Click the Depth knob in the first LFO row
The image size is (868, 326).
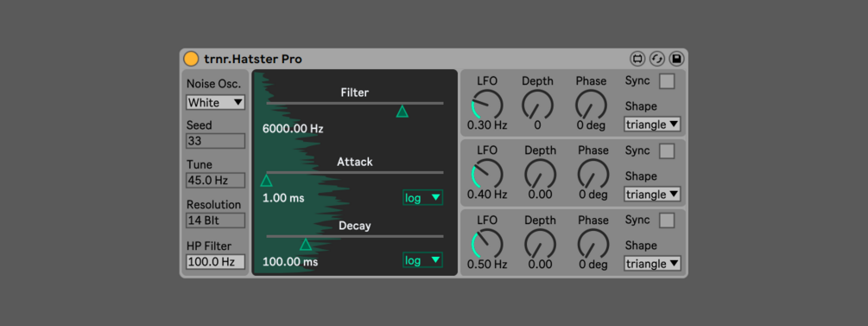537,105
